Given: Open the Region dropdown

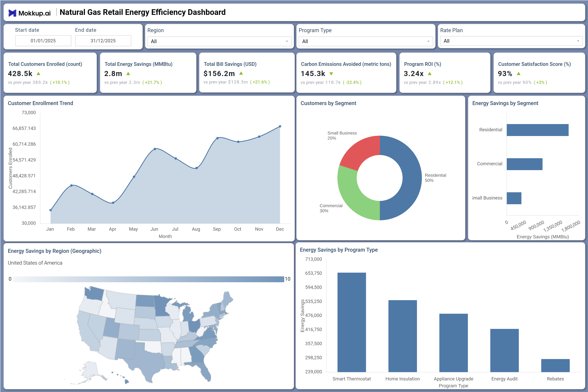Looking at the screenshot, I should click(219, 41).
